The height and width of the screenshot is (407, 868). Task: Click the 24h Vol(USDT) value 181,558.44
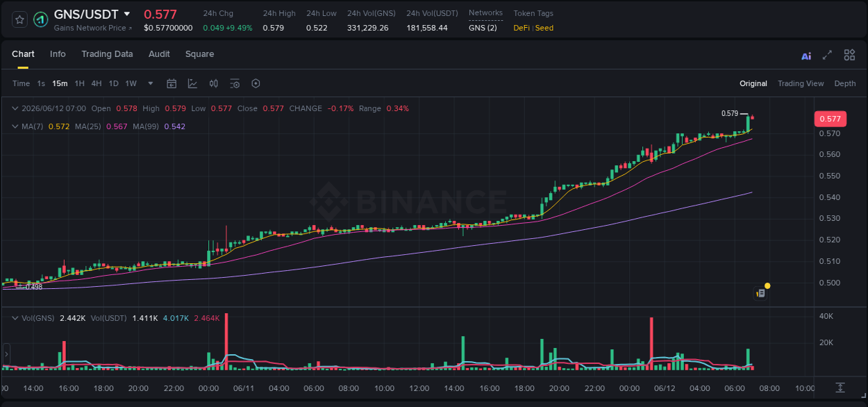pyautogui.click(x=427, y=28)
